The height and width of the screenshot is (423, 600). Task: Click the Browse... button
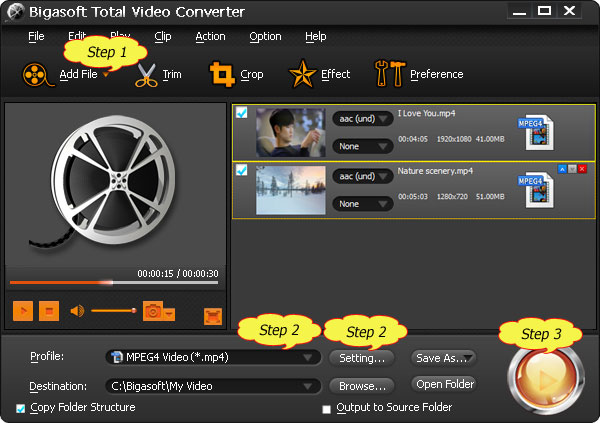[362, 386]
